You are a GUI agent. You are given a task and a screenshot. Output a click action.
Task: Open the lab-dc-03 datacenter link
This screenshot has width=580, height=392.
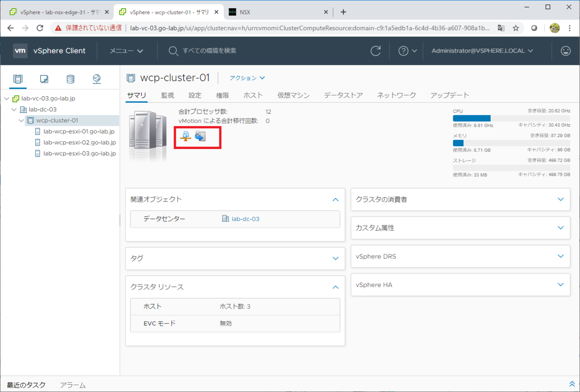coord(245,219)
